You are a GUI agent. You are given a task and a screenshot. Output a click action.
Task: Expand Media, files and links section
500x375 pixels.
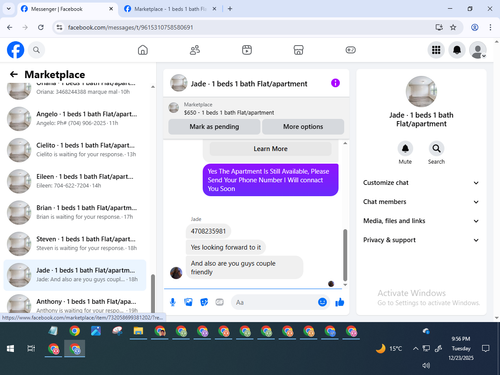click(x=421, y=221)
